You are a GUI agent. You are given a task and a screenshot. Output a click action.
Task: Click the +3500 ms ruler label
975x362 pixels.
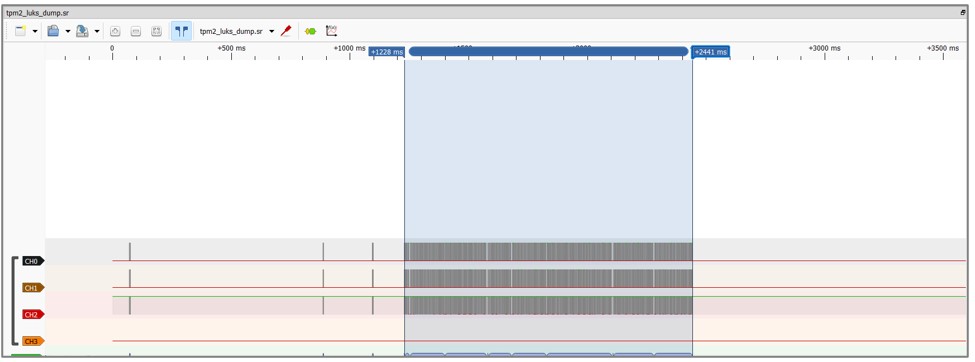tap(943, 49)
